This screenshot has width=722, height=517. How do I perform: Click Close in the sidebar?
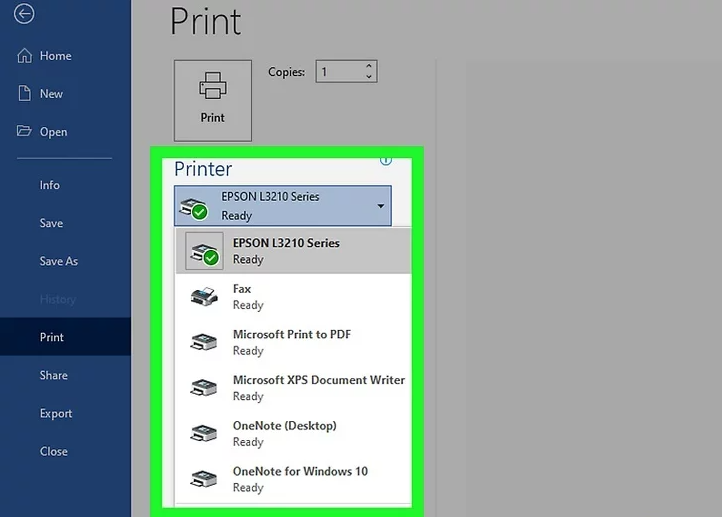[x=65, y=451]
